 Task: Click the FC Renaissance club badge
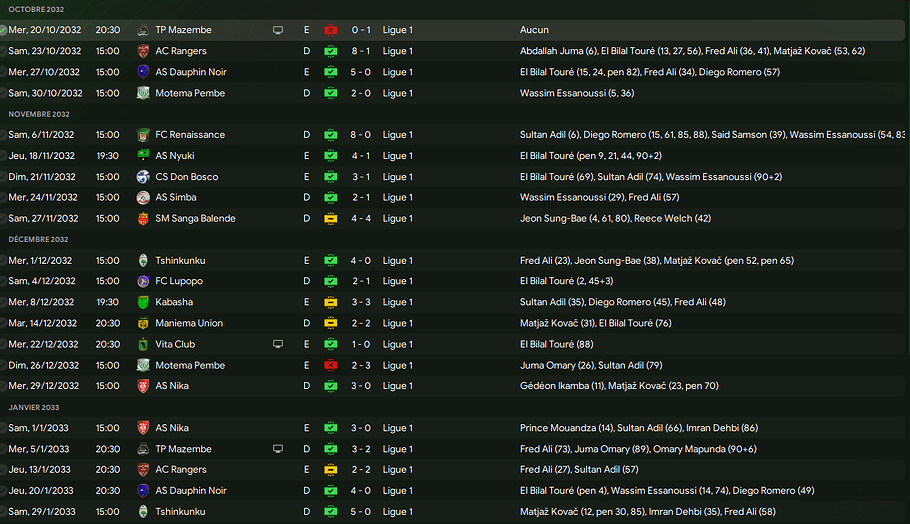point(143,135)
